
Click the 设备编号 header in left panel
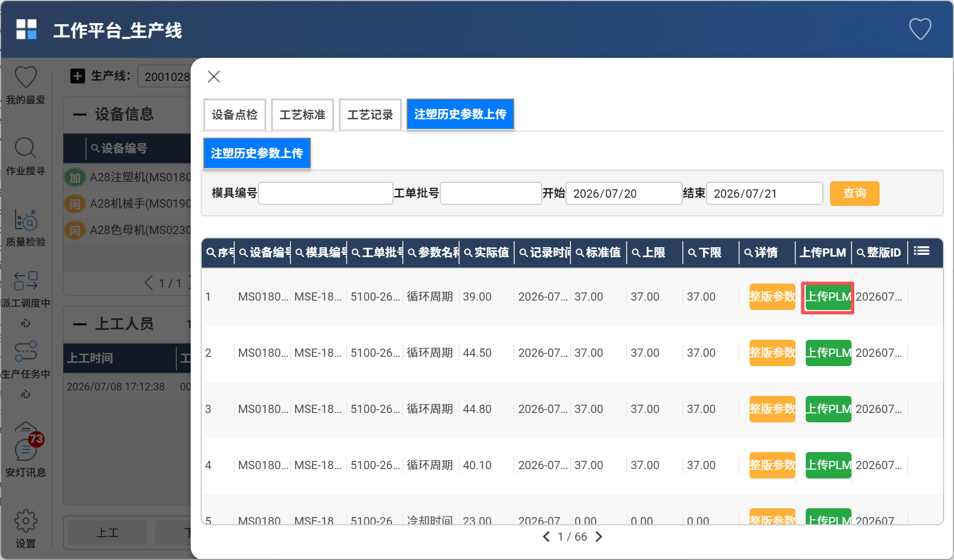[124, 149]
